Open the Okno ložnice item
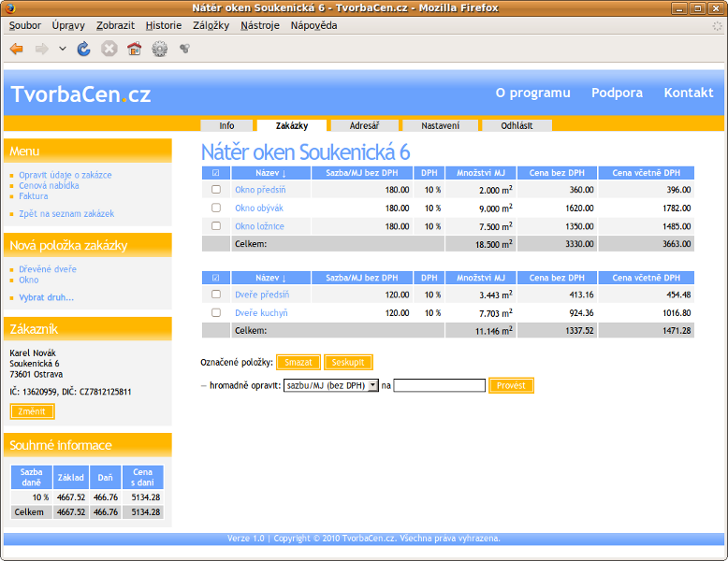Image resolution: width=728 pixels, height=561 pixels. pyautogui.click(x=259, y=226)
